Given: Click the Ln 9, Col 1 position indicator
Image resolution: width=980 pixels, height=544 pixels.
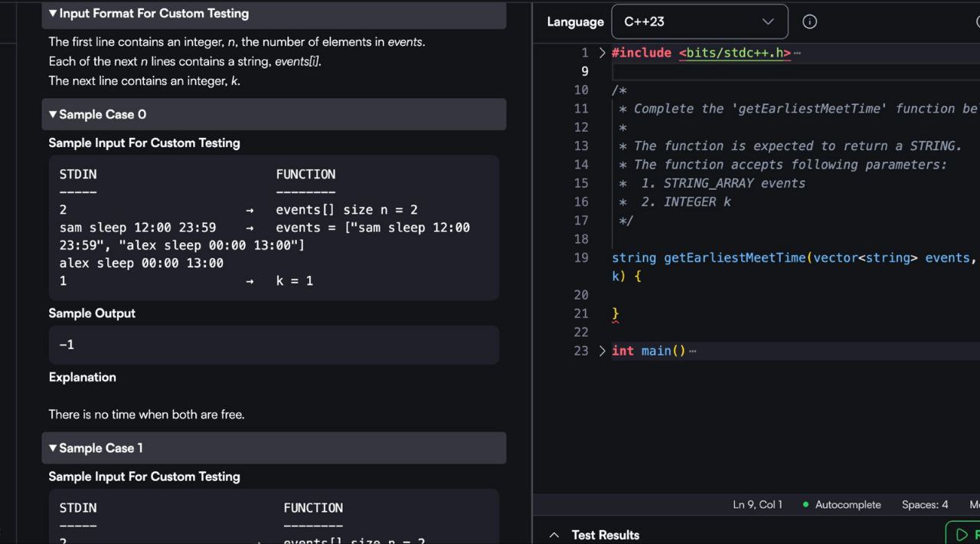Looking at the screenshot, I should (757, 504).
